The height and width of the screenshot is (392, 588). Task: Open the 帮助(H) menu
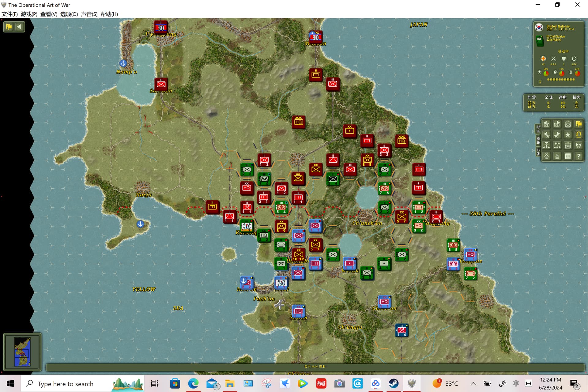[109, 14]
